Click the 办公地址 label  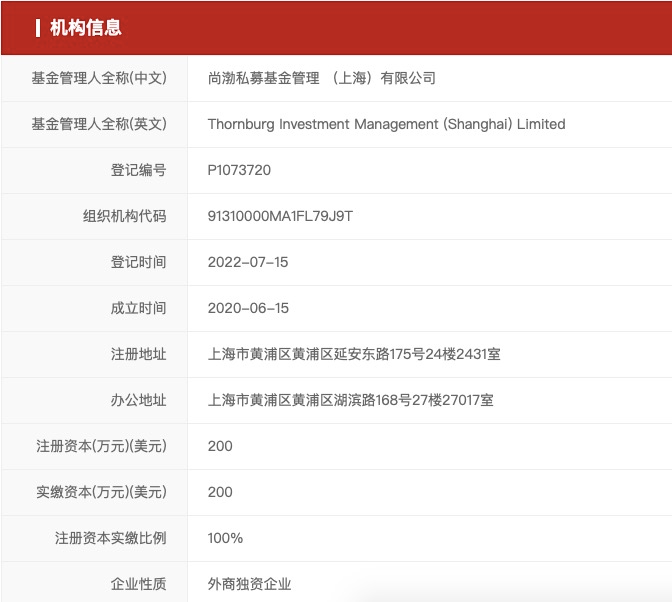point(138,400)
